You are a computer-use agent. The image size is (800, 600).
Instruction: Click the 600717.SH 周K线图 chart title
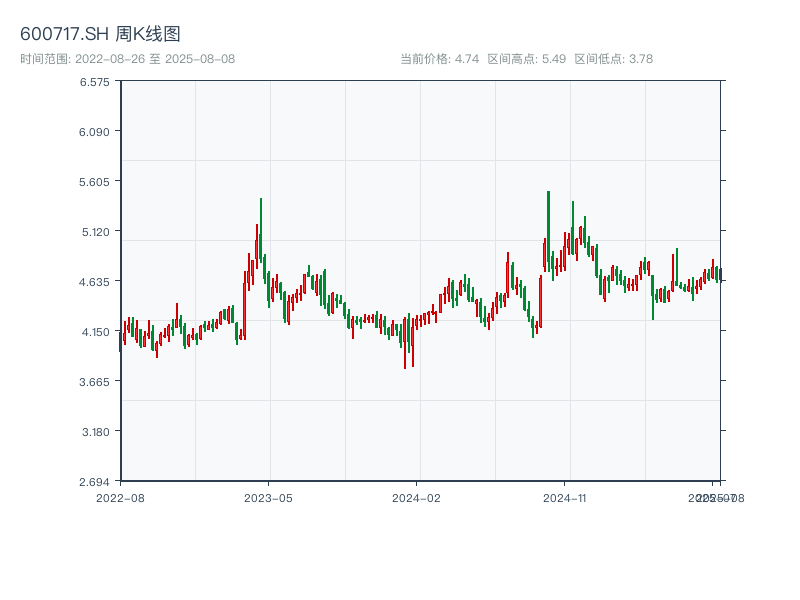100,34
